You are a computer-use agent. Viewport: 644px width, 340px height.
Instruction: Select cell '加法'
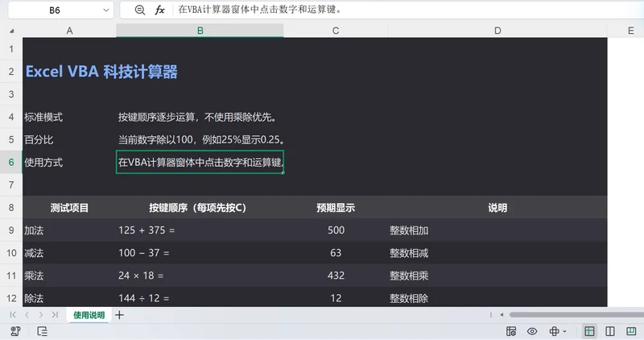coord(69,230)
